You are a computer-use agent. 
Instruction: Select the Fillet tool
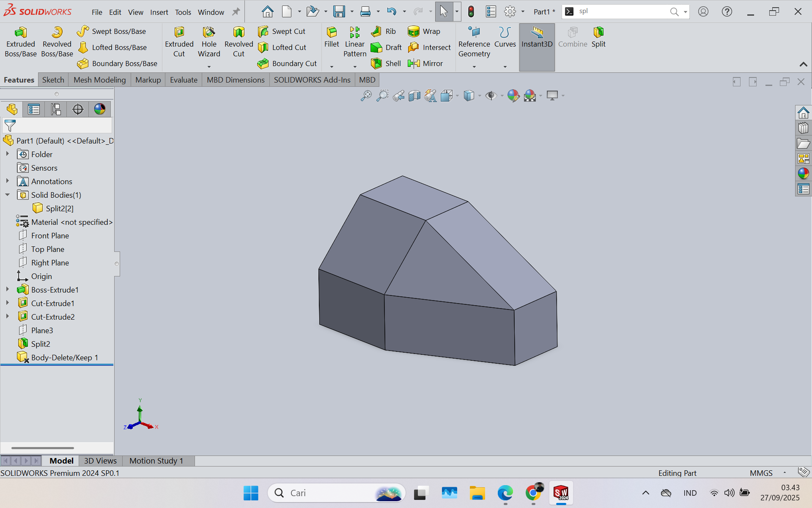tap(332, 33)
